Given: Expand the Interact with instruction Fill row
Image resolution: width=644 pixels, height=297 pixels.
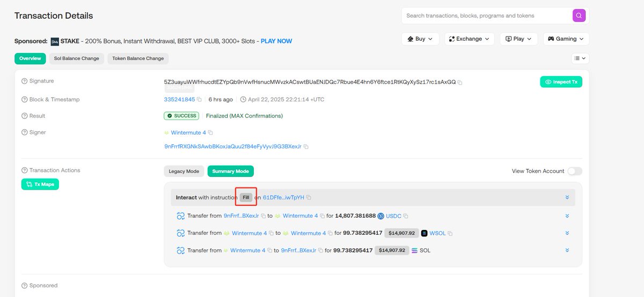Looking at the screenshot, I should pos(567,198).
